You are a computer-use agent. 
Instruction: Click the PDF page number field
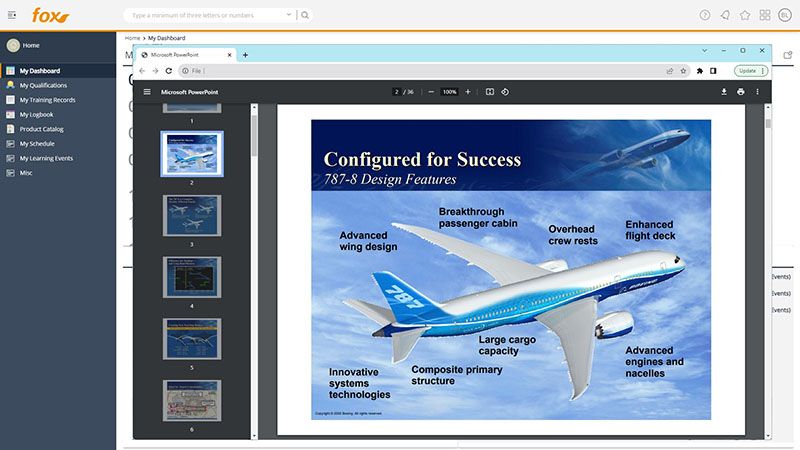click(397, 92)
